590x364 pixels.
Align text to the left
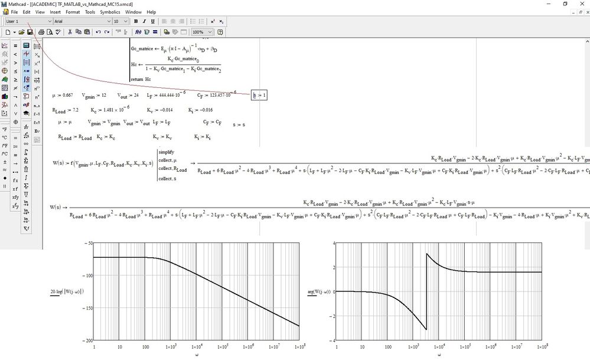point(164,21)
